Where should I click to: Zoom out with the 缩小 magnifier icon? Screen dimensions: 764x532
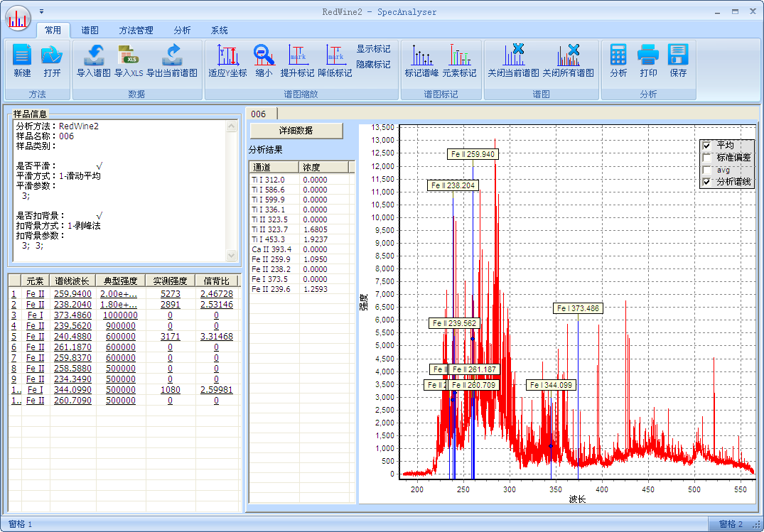pyautogui.click(x=264, y=60)
